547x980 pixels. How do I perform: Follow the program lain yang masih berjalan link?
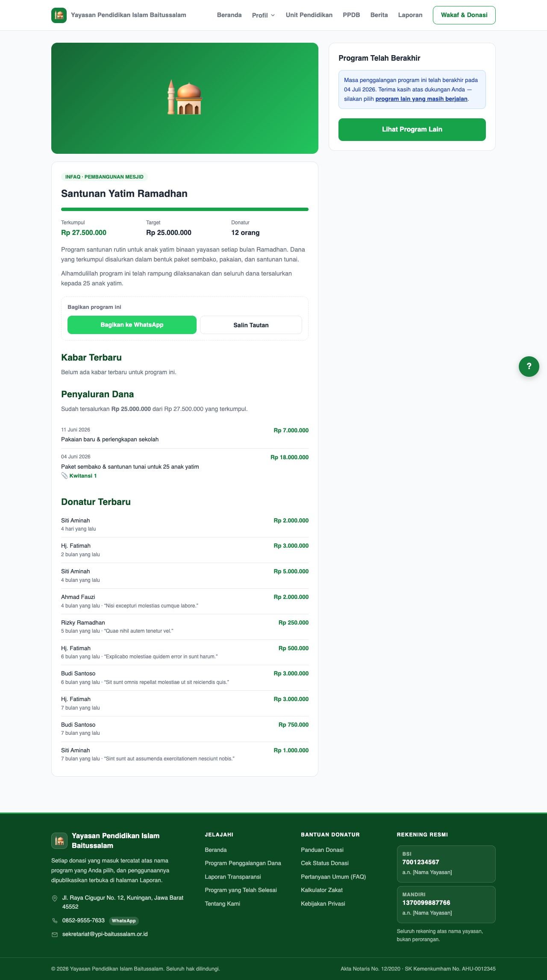421,99
